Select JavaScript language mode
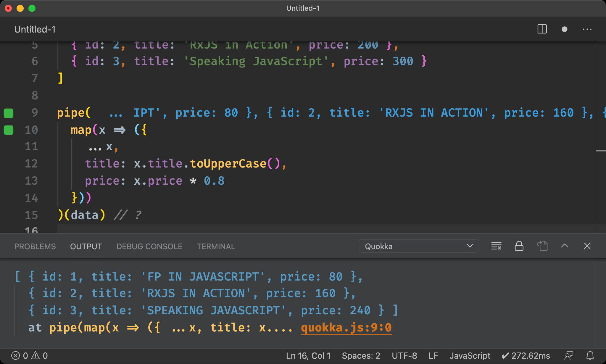Screen dimensions: 606x364 (470, 355)
